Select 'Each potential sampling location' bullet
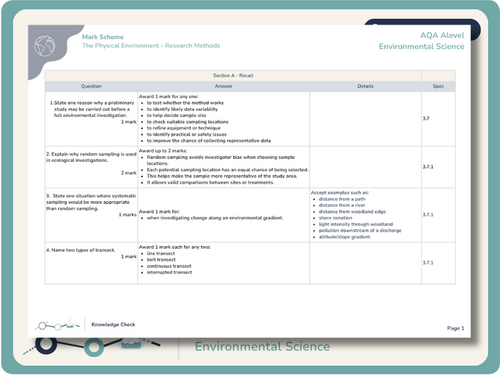 pyautogui.click(x=227, y=170)
